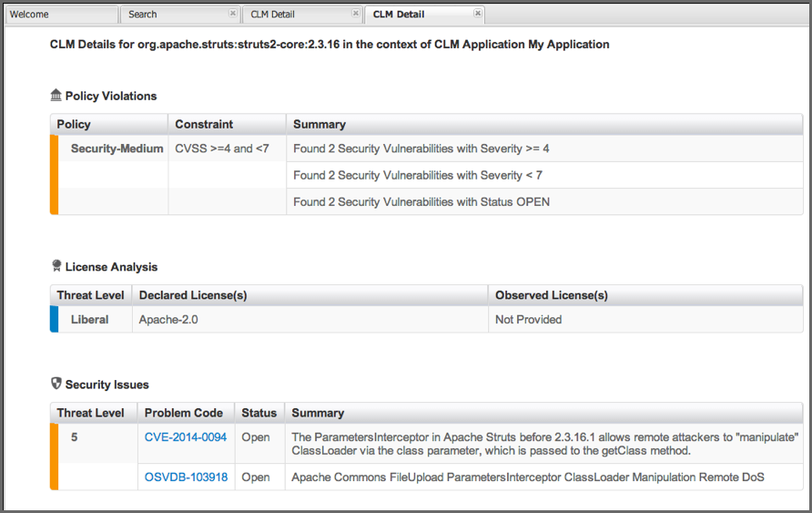Image resolution: width=812 pixels, height=513 pixels.
Task: Click the orange severity bar beside Security-Medium
Action: (x=54, y=175)
